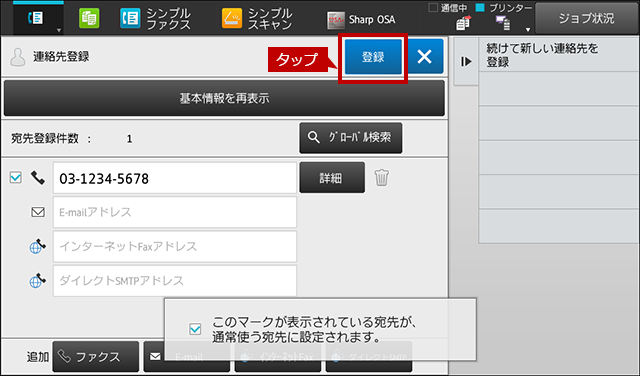Close the contact registration with X button

(x=425, y=57)
